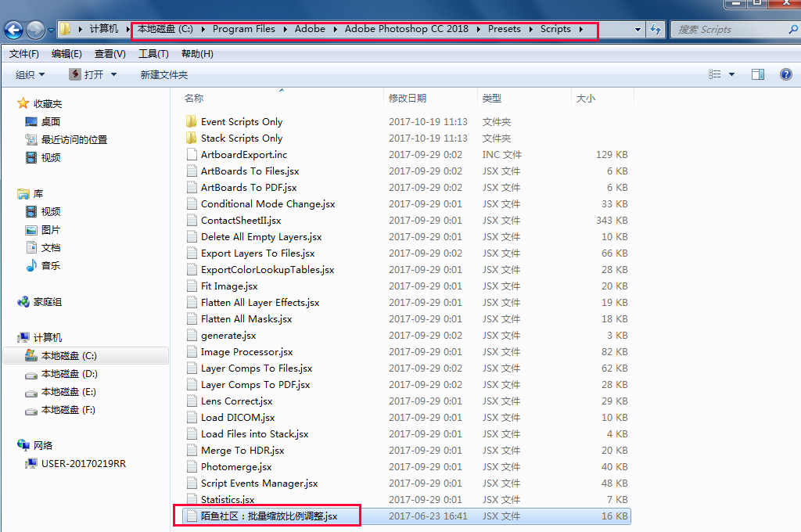Select 本地磁盘 (C:) in the sidebar
Screen dimensions: 801x532
[x=69, y=356]
